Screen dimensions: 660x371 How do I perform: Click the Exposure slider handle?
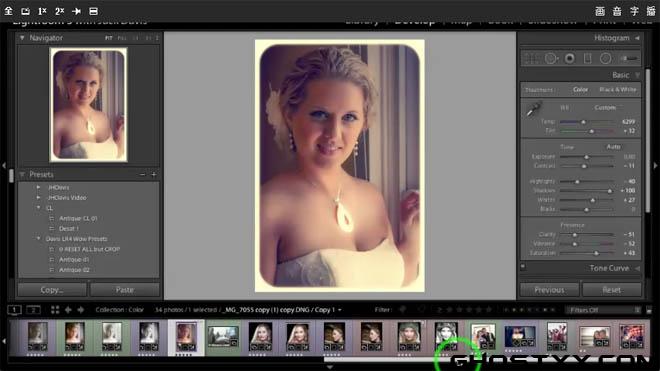pos(586,157)
